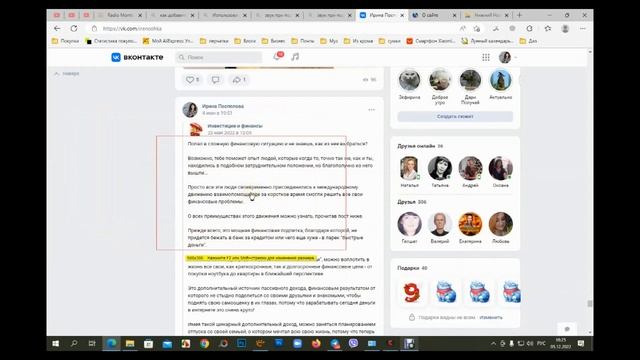Open the three-dot menu of Ирина's post

pos(371,110)
